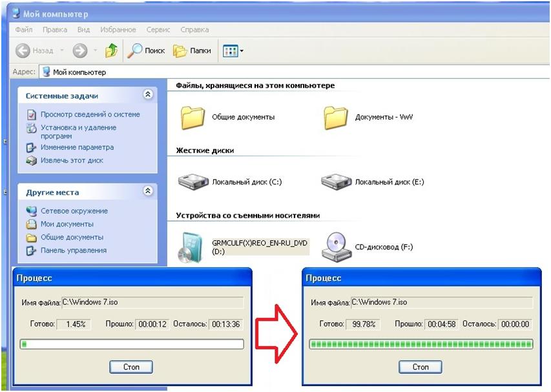Click file name field in 99.78% dialog
Viewport: 551px width, 392px height.
[x=442, y=302]
